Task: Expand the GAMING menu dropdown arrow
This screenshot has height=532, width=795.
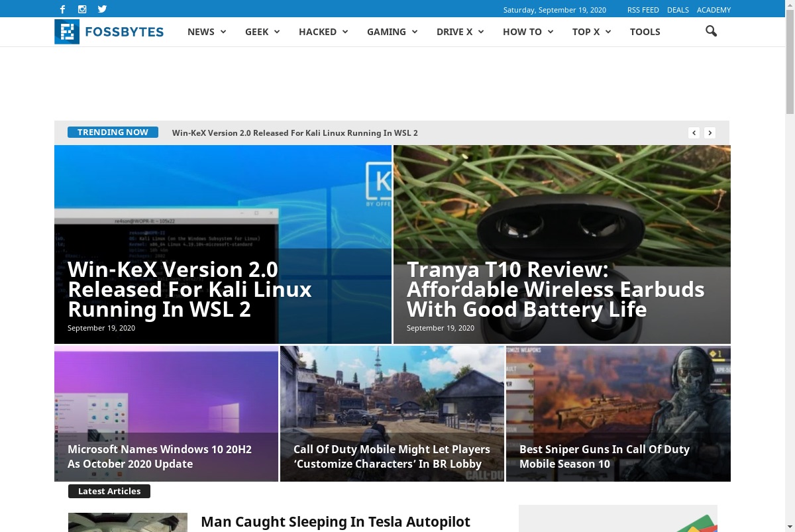Action: tap(415, 32)
